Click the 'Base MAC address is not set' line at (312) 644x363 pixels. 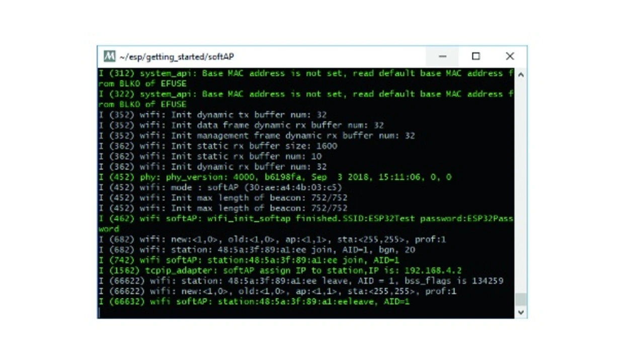click(x=306, y=78)
